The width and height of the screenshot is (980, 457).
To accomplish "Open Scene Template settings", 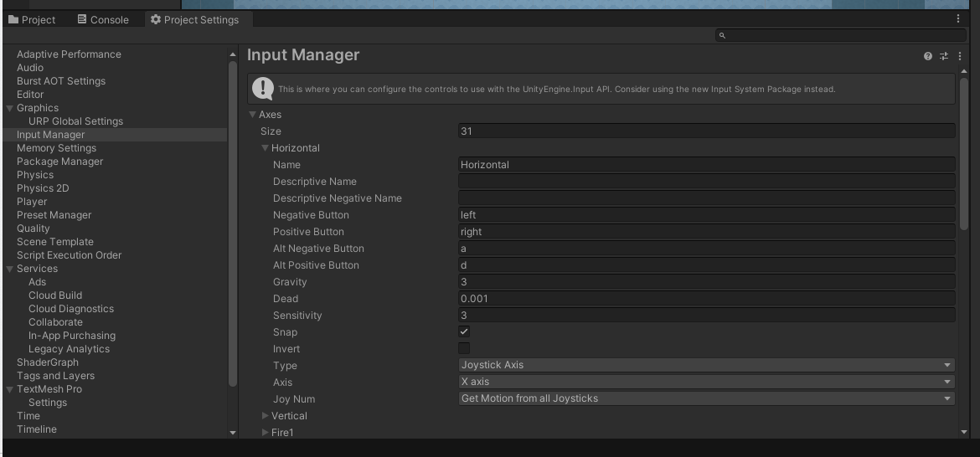I will pyautogui.click(x=55, y=242).
